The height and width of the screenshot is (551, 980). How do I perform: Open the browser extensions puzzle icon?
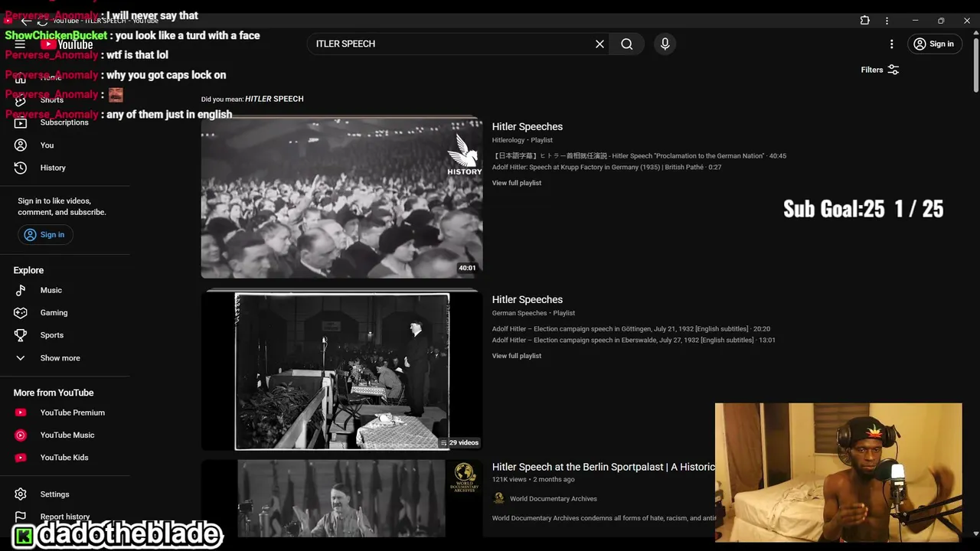coord(864,21)
